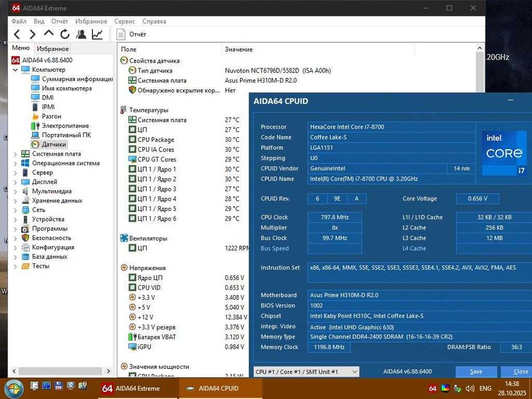Open the Сервис menu
Image resolution: width=532 pixels, height=399 pixels.
pyautogui.click(x=124, y=21)
